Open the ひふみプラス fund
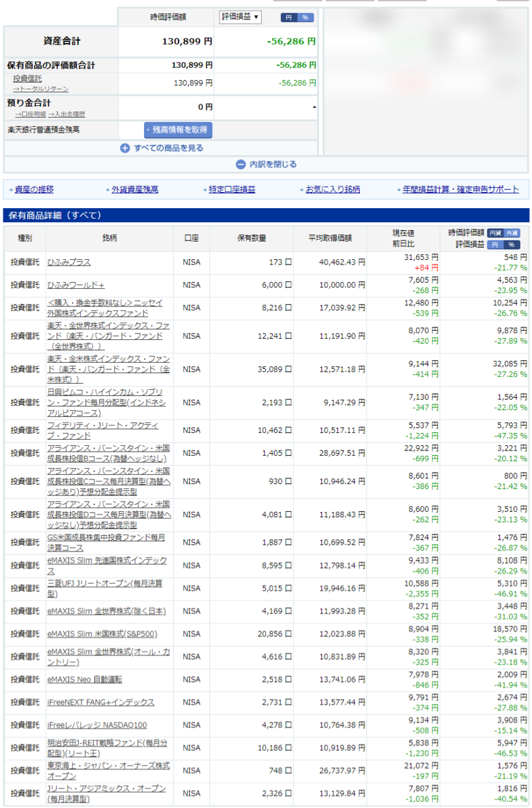The width and height of the screenshot is (532, 808). tap(69, 263)
